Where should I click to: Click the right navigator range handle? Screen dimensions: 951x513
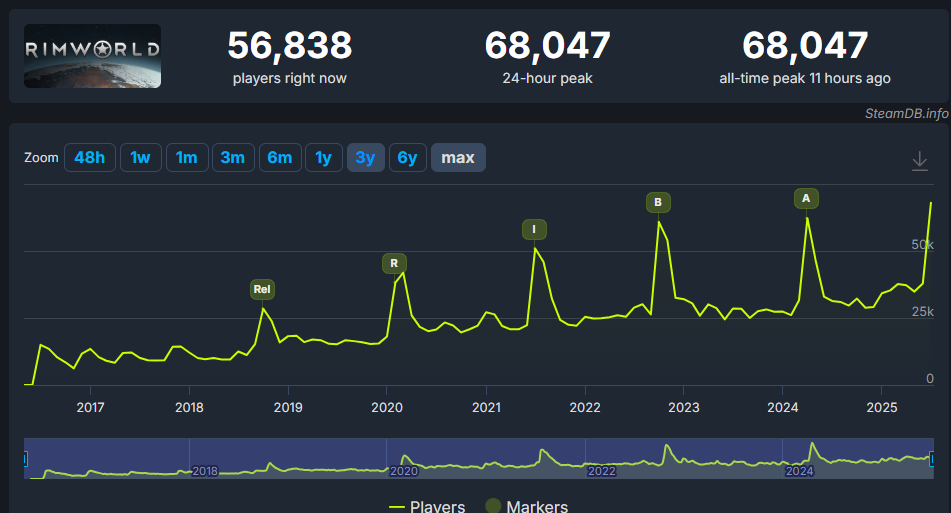[x=932, y=458]
